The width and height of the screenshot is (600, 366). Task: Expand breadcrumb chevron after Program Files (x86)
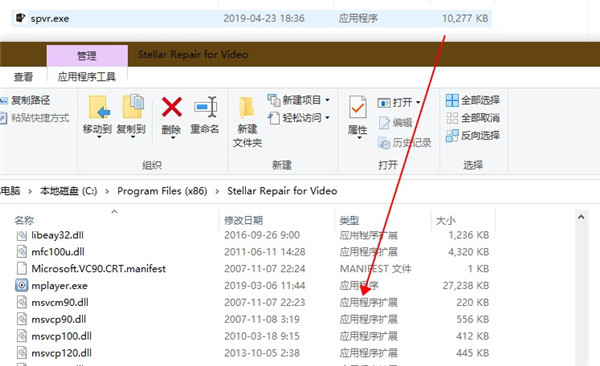[217, 191]
